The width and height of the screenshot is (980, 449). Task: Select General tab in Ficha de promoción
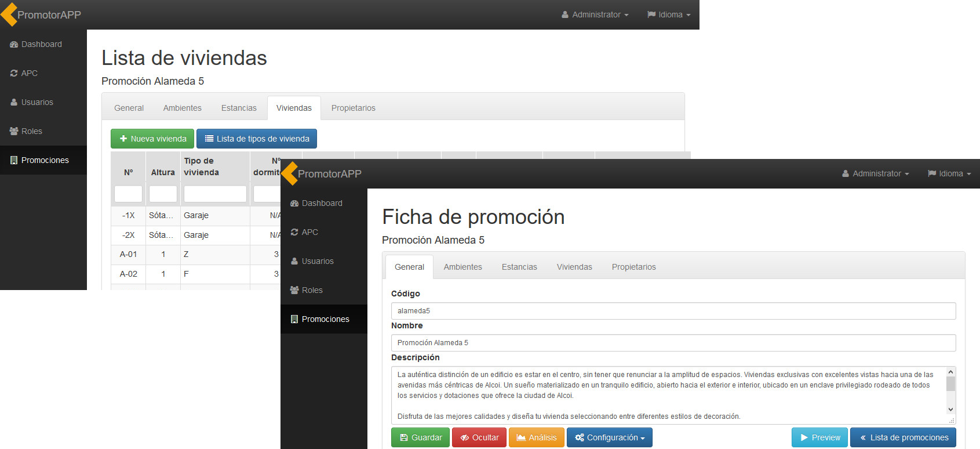tap(409, 267)
